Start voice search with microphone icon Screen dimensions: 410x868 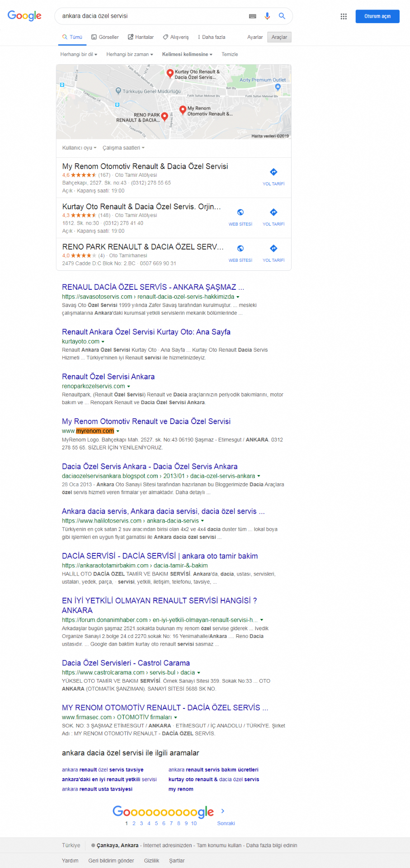coord(267,16)
